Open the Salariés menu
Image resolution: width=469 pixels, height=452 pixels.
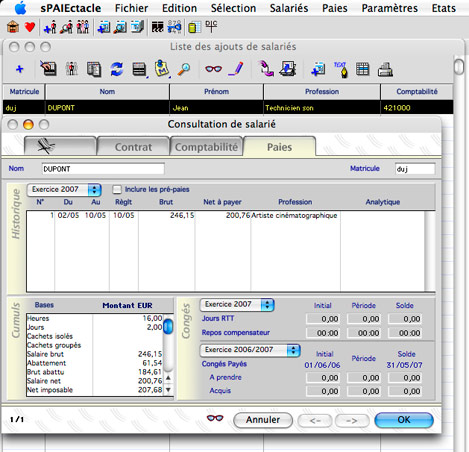coord(289,8)
